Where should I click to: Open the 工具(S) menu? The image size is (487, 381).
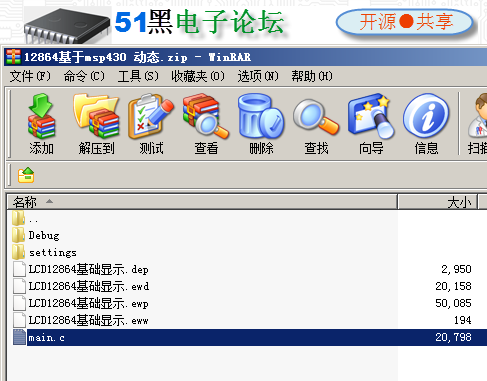click(x=138, y=76)
